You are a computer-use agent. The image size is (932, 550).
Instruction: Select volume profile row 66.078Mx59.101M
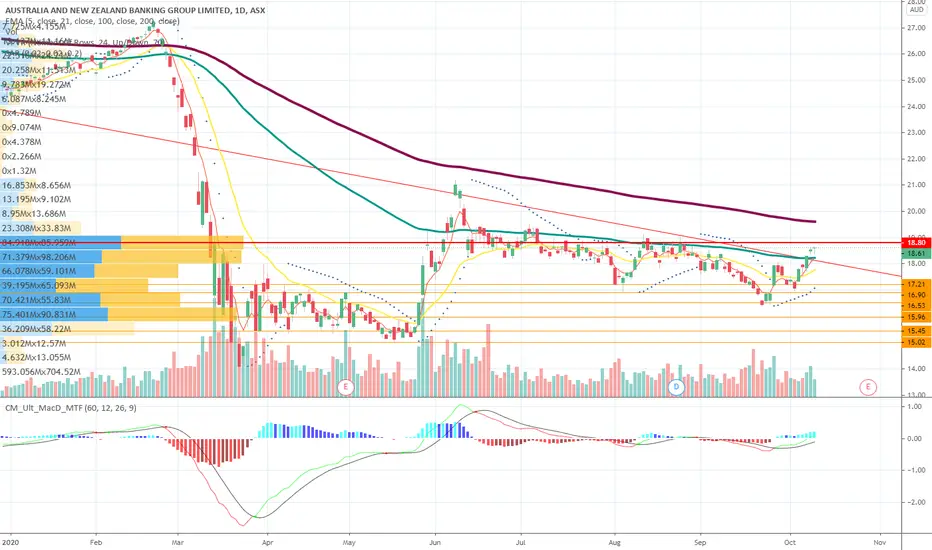click(89, 271)
